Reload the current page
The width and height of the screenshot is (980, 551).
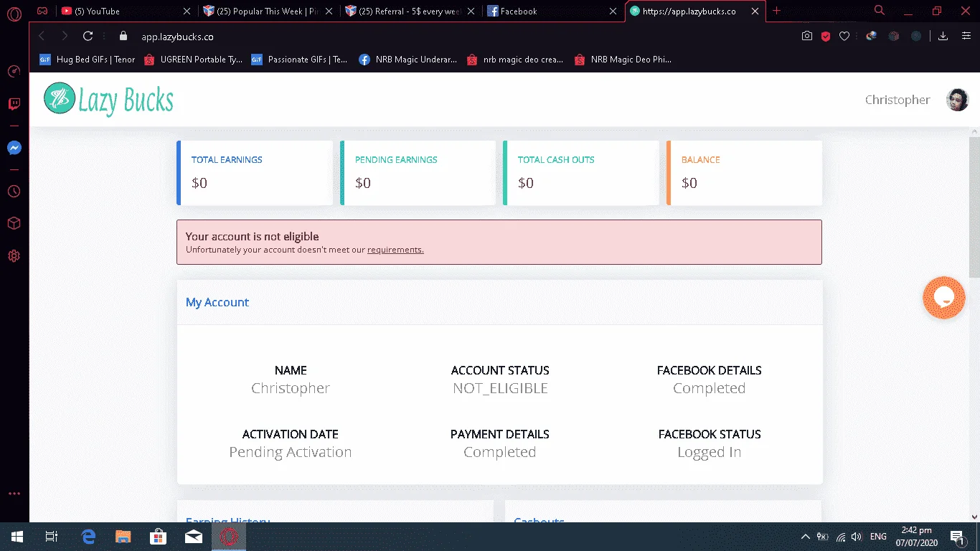tap(88, 36)
